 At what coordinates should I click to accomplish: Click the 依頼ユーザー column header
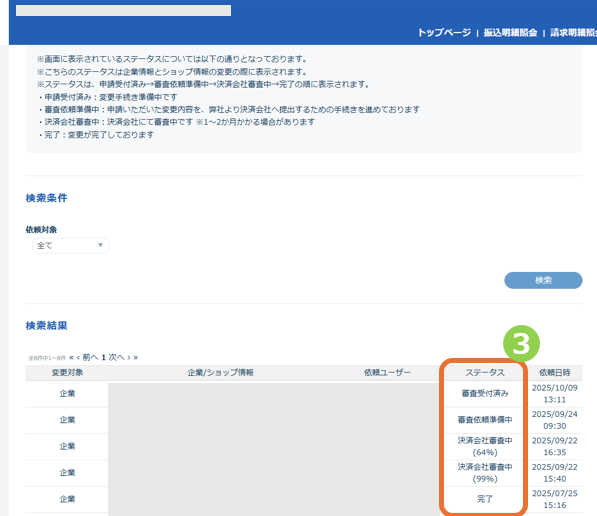387,372
